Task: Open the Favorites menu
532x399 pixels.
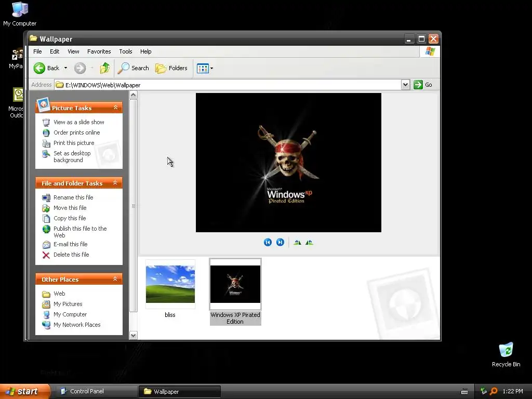Action: pyautogui.click(x=99, y=51)
